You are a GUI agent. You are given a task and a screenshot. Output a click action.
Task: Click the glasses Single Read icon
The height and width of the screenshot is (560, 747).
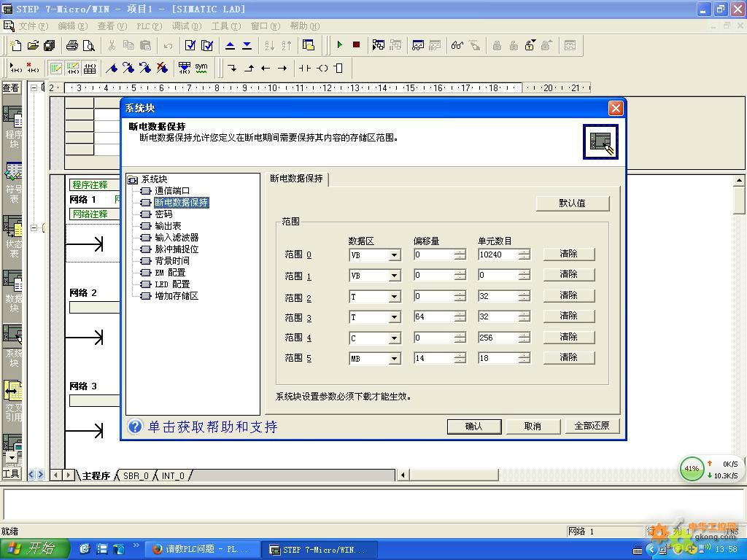coord(457,45)
